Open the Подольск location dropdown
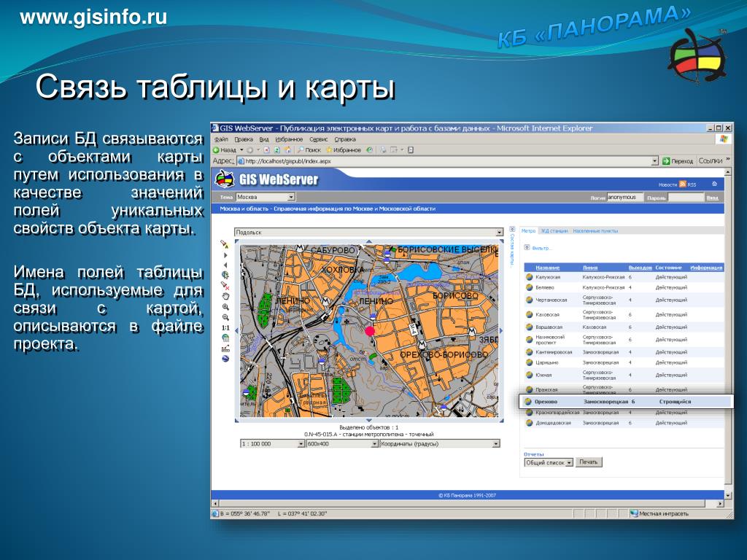The image size is (747, 560). 368,232
